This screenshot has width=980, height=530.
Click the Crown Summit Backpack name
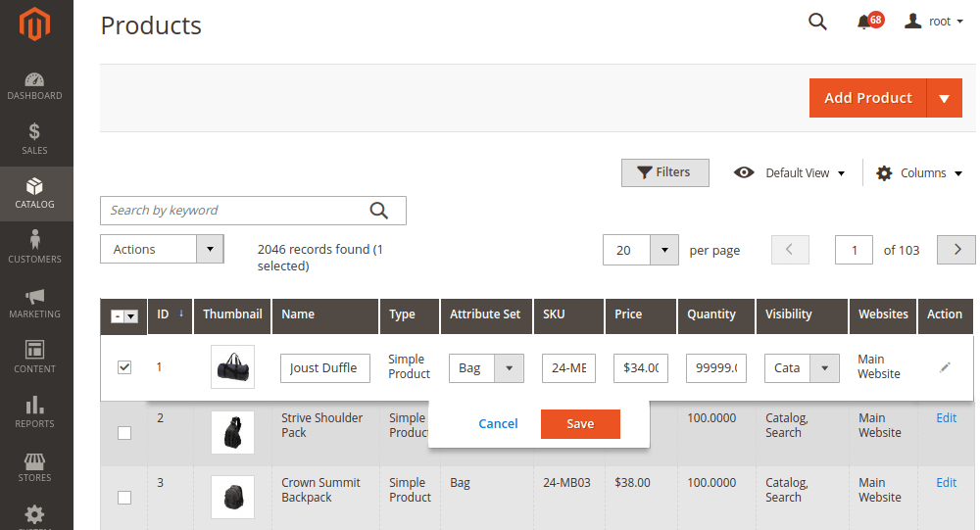pyautogui.click(x=320, y=490)
